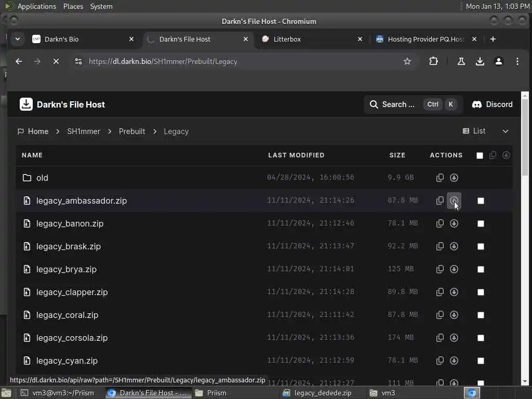Copy link for legacy_cyan.zip
This screenshot has width=532, height=399.
[x=440, y=361]
